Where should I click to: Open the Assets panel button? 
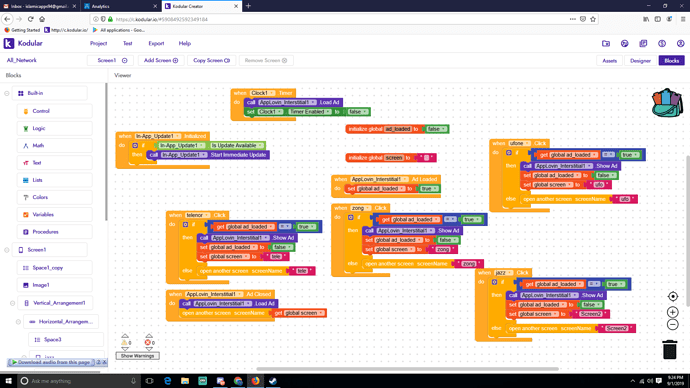(x=609, y=61)
